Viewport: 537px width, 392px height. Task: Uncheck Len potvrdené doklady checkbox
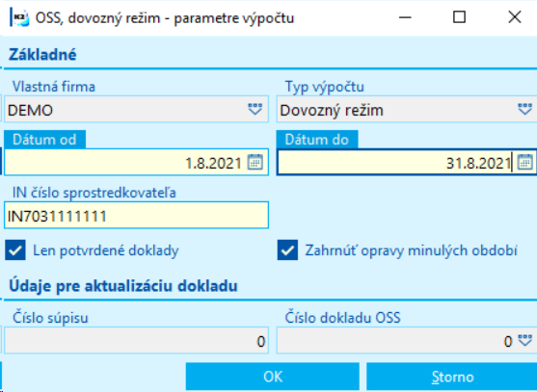coord(15,250)
